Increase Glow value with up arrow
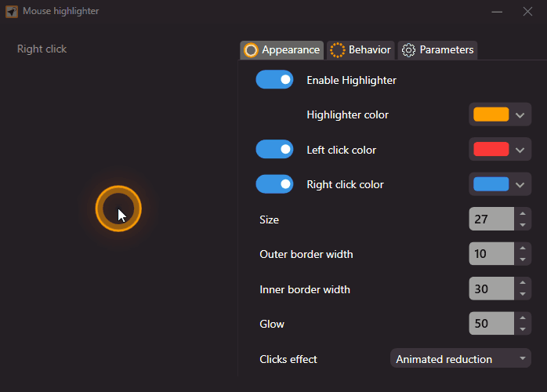This screenshot has height=392, width=547. coord(523,318)
